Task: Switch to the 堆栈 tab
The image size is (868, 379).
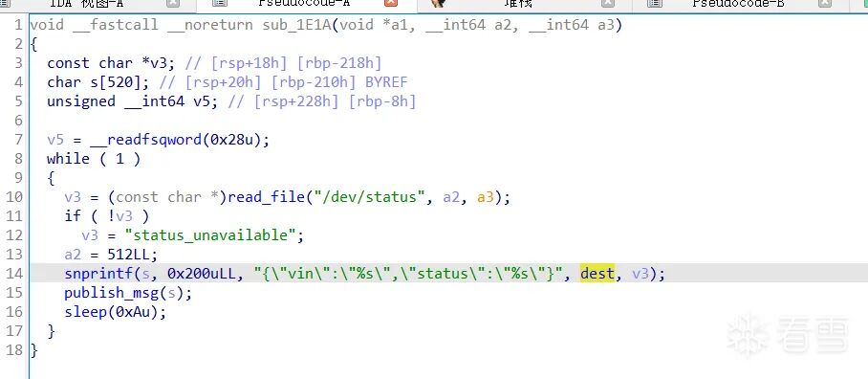Action: [518, 3]
